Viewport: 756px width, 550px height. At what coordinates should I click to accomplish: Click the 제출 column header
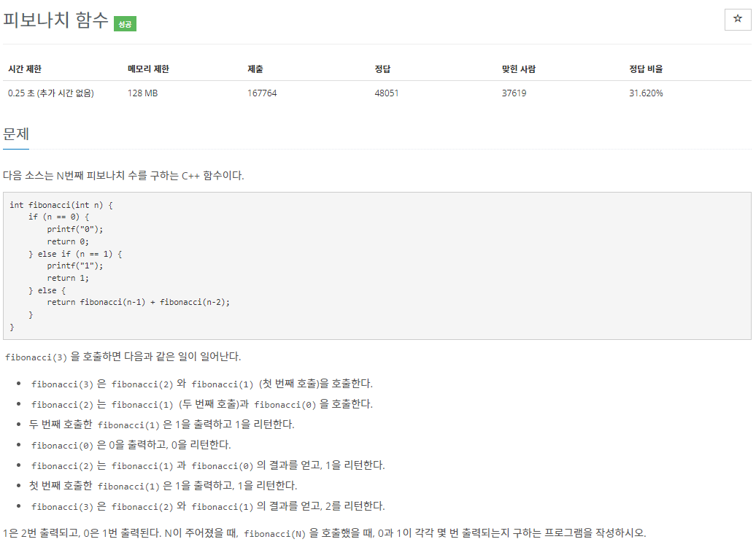255,69
